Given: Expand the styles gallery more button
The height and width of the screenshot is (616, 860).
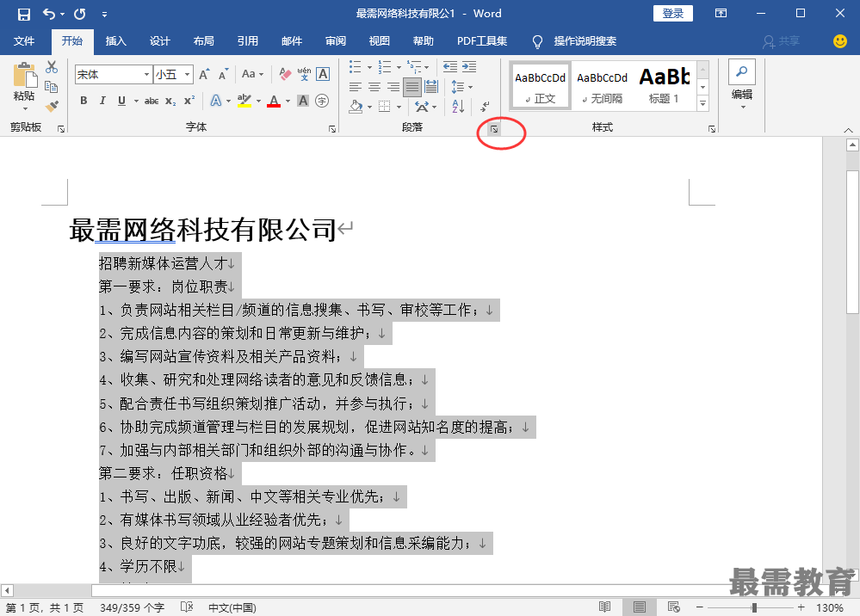Looking at the screenshot, I should coord(703,103).
